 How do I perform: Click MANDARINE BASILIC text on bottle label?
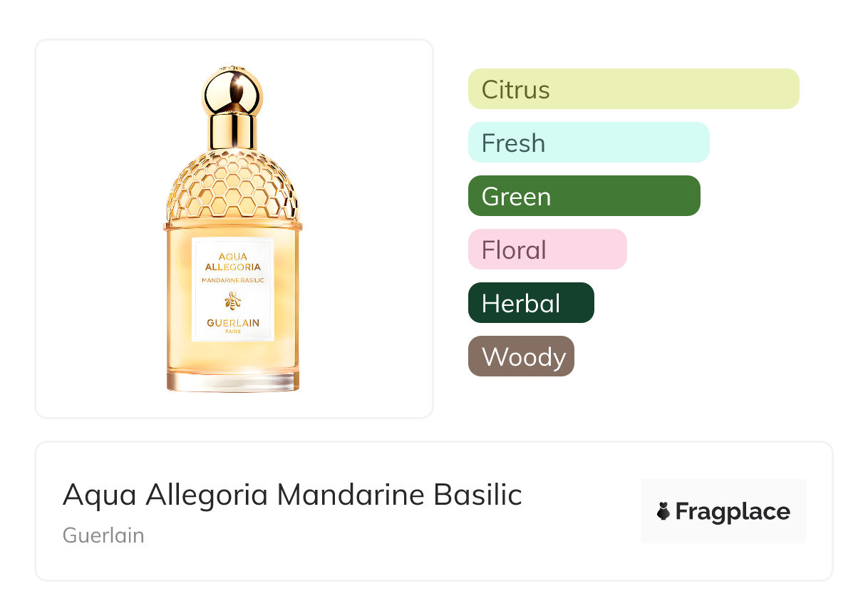233,280
